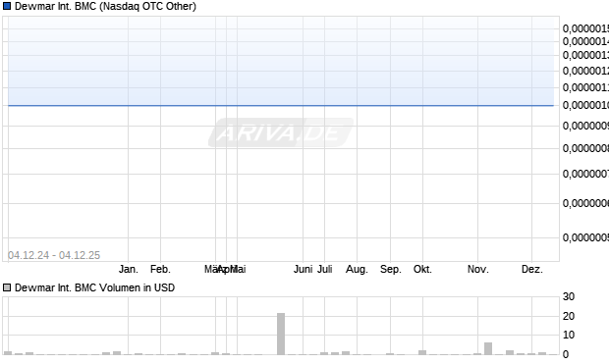The height and width of the screenshot is (364, 609).
Task: Click the volume axis value 10
Action: [569, 335]
